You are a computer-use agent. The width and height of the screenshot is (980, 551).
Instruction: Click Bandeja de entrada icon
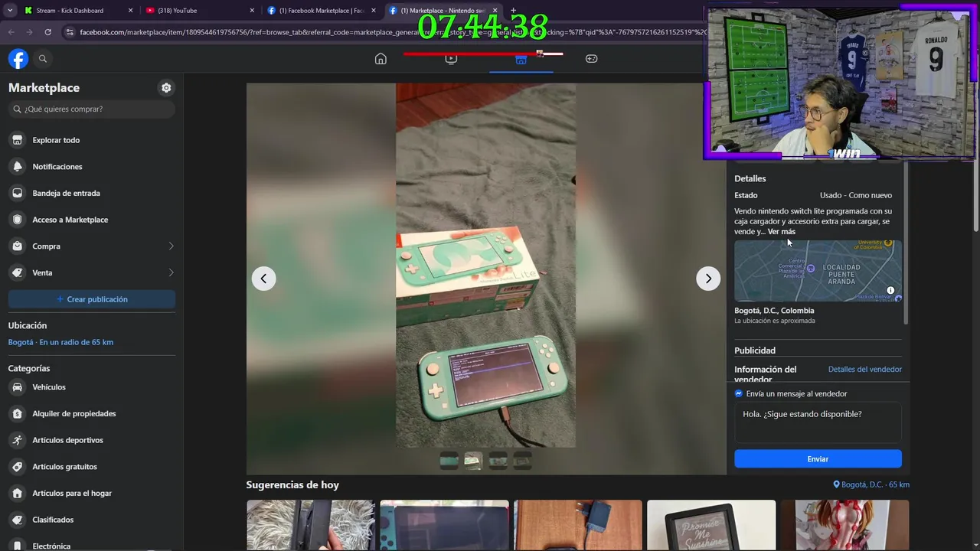pos(18,193)
